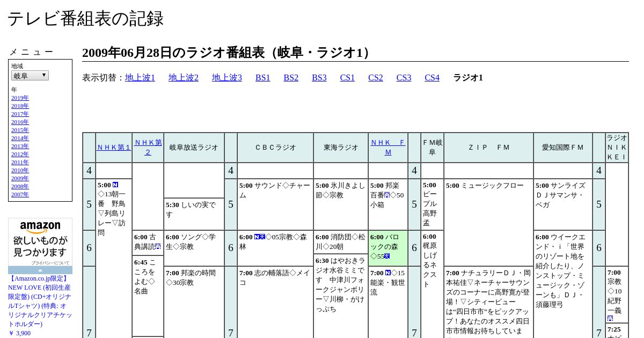Select the 5:00 サンライズ ＤＪサマンサ・ベガ program

point(563,204)
